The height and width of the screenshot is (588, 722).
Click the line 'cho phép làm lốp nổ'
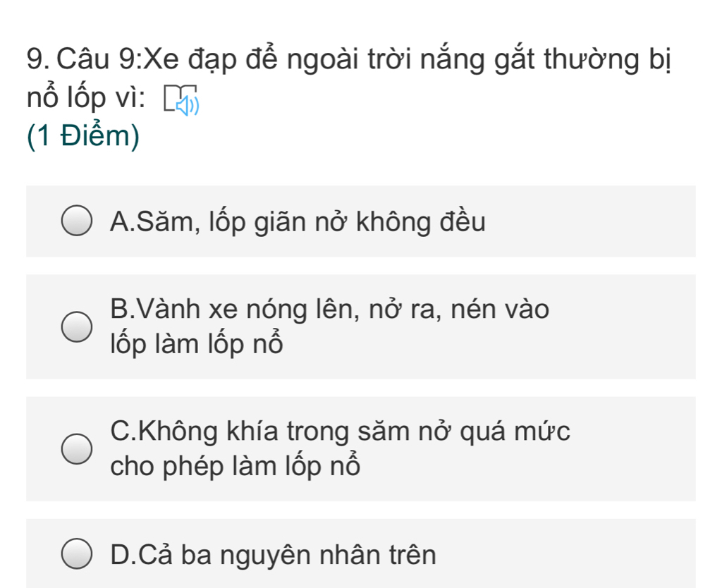pyautogui.click(x=235, y=465)
